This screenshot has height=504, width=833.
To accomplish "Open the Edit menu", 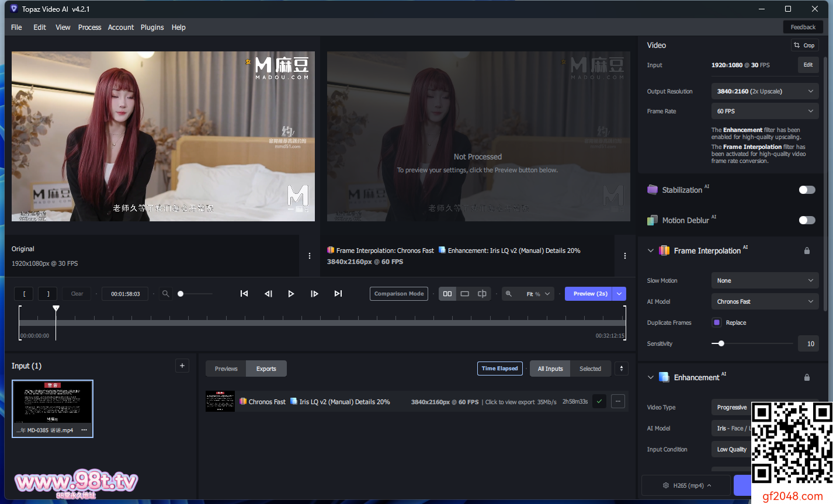I will [x=40, y=27].
